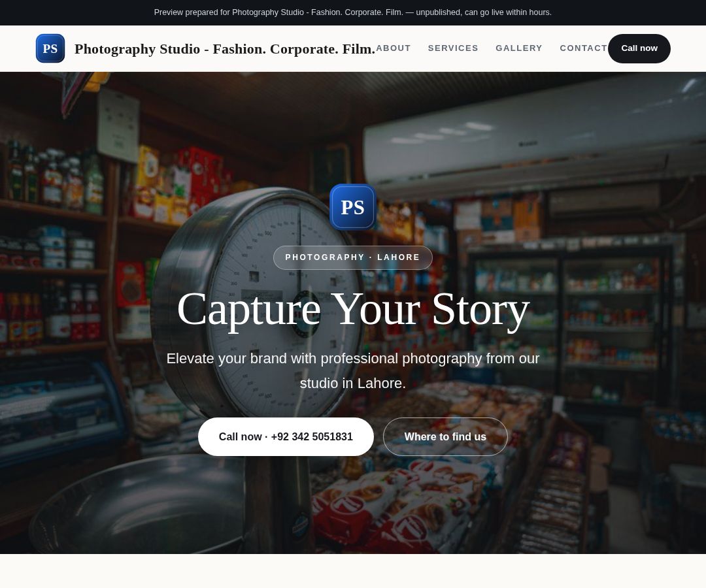Screen dimensions: 706x588
Task: Call now +92 342 5051831 button
Action: coord(286,437)
